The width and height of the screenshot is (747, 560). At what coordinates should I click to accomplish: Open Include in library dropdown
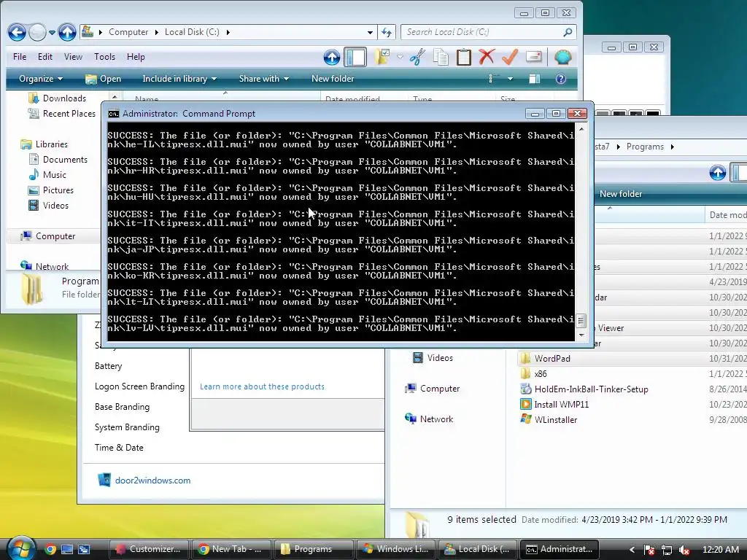tap(179, 79)
